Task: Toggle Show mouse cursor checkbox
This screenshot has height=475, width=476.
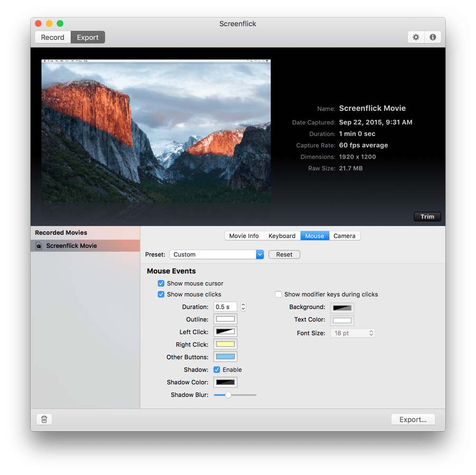Action: [161, 283]
